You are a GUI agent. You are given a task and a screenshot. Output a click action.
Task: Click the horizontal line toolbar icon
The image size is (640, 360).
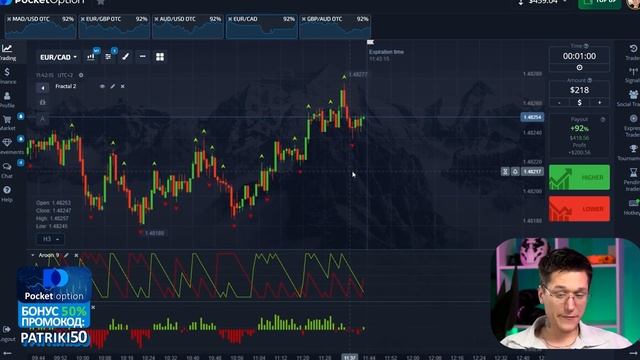143,57
